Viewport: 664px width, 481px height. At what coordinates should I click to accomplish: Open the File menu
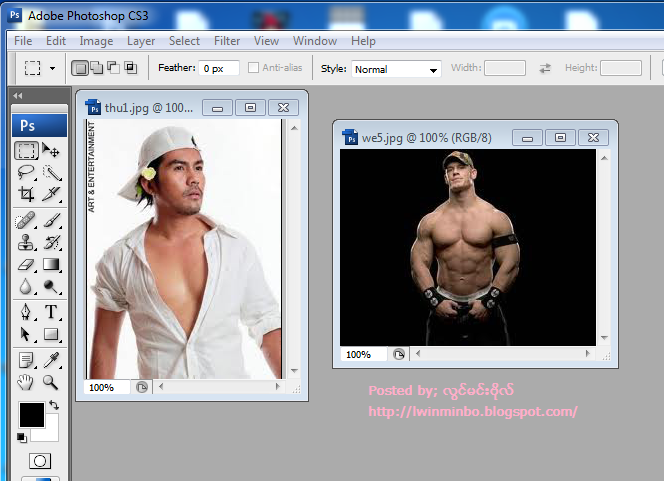coord(23,41)
